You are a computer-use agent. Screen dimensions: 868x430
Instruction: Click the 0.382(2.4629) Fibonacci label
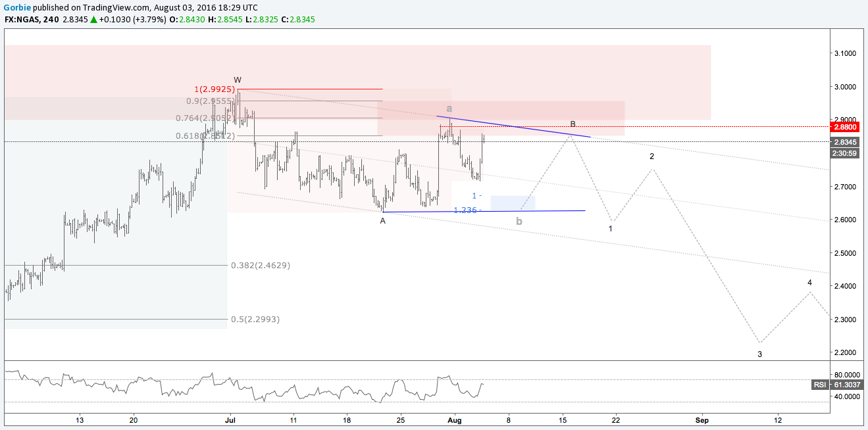click(260, 265)
